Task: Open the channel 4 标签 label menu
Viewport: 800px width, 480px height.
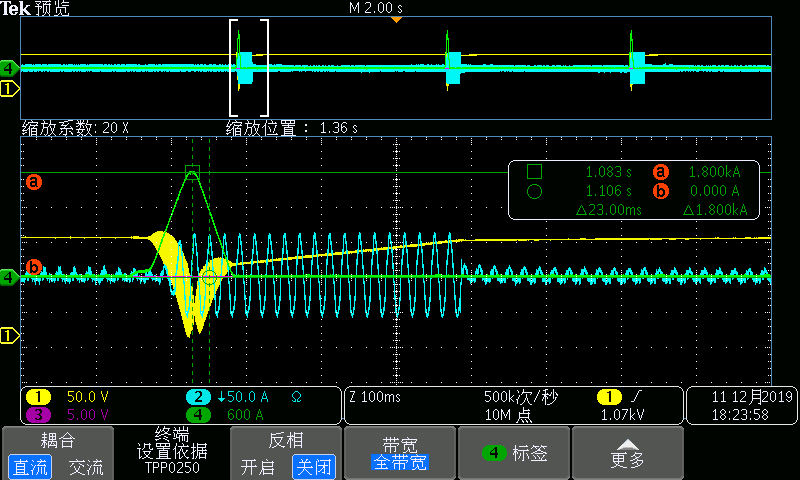Action: (515, 453)
